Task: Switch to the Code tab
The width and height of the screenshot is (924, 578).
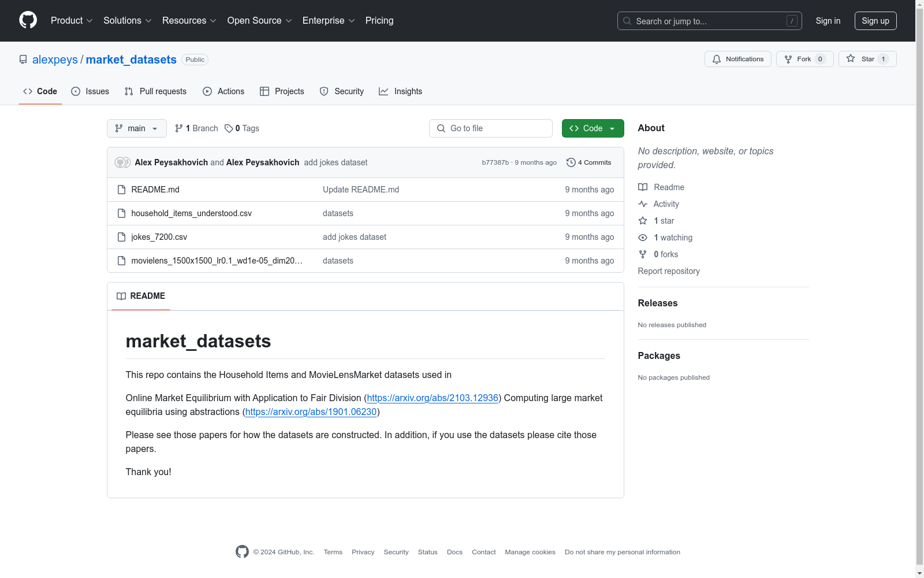Action: 40,91
